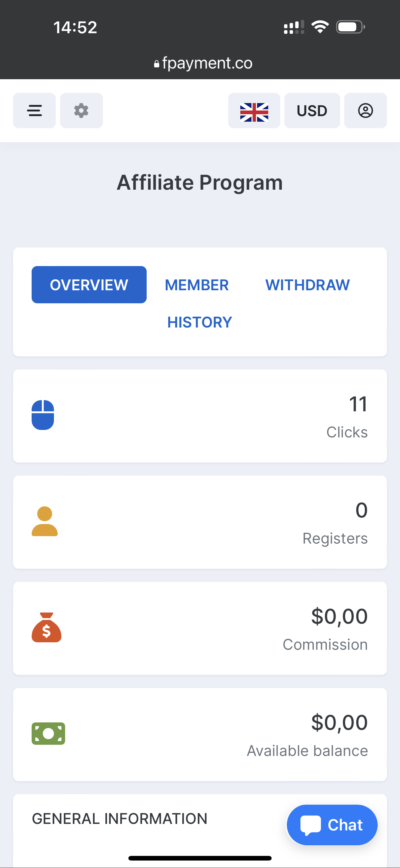Tap the green available balance banknote icon

[48, 734]
